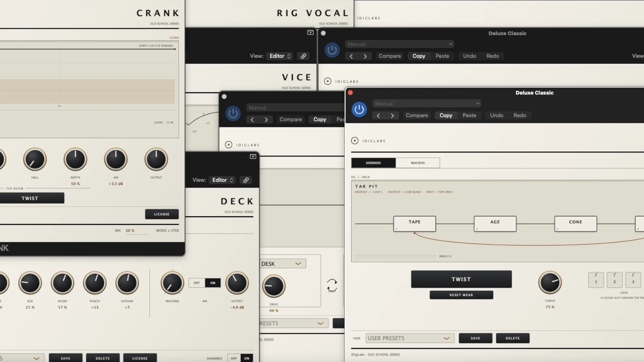Viewport: 644px width, 362px height.
Task: Click next-preset arrow in the DESK selector window
Action: pos(266,120)
